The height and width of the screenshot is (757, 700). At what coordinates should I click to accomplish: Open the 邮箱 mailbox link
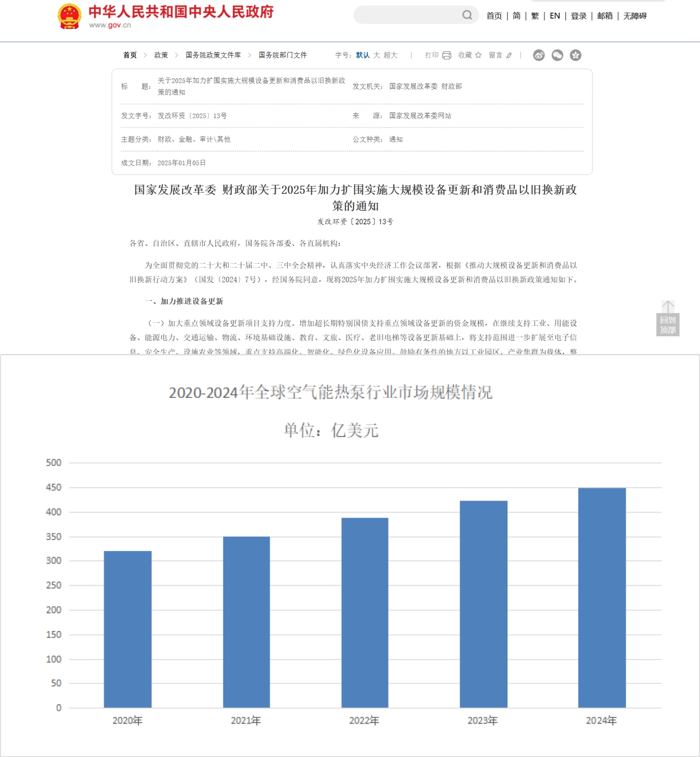click(x=605, y=16)
